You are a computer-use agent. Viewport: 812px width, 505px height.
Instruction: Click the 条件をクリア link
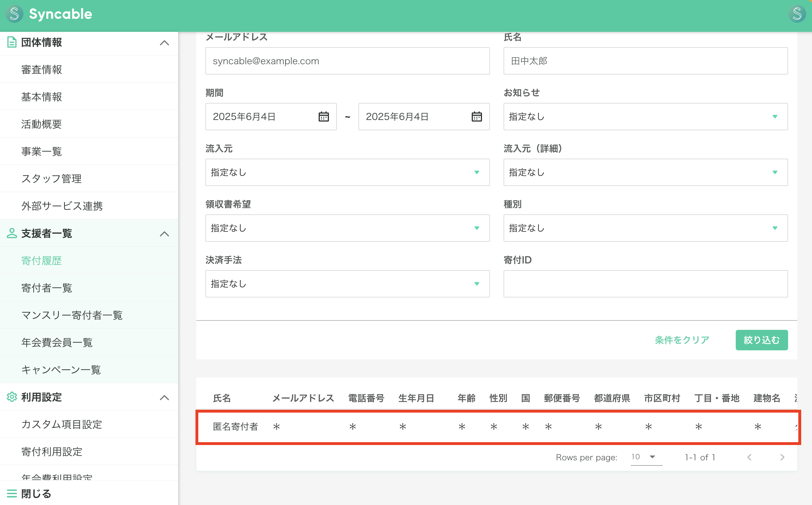coord(682,340)
